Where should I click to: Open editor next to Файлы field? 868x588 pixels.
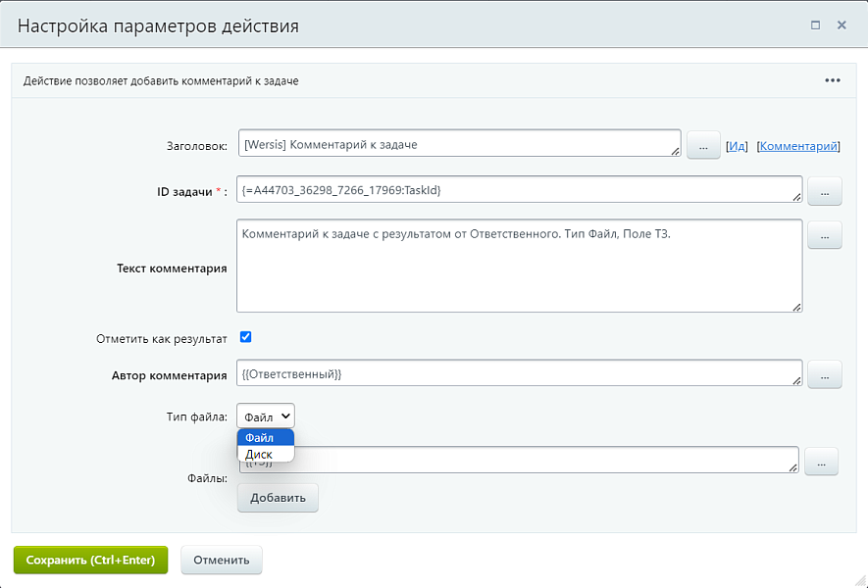pyautogui.click(x=821, y=461)
